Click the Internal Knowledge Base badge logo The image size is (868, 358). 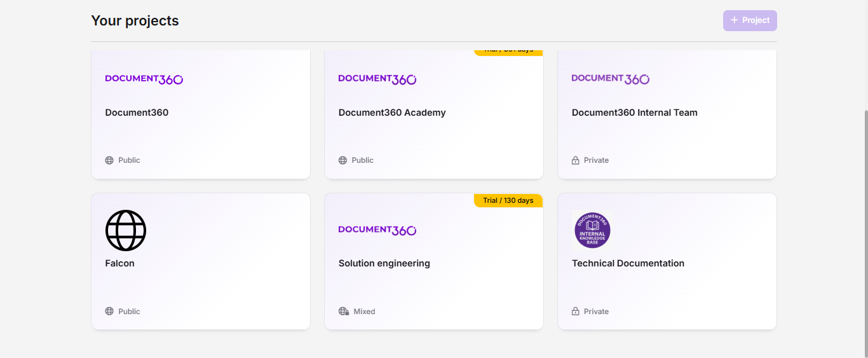(592, 230)
